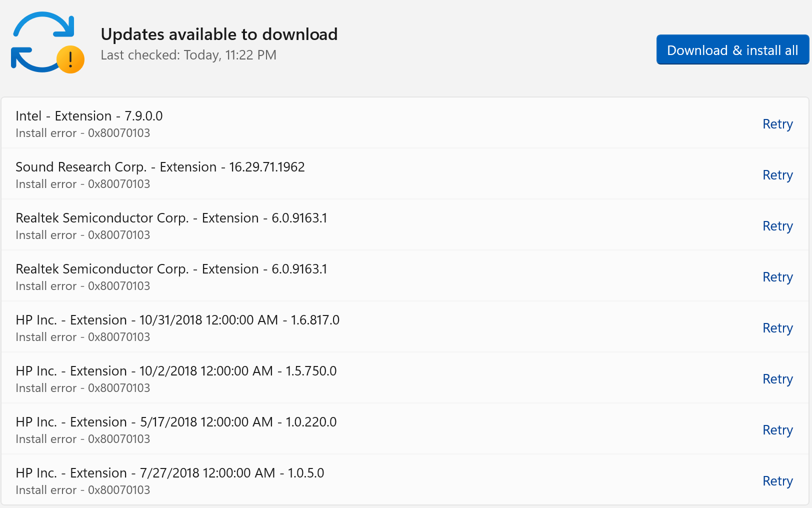
Task: Select the Intel - Extension - 7.9.0.0 title
Action: 89,116
